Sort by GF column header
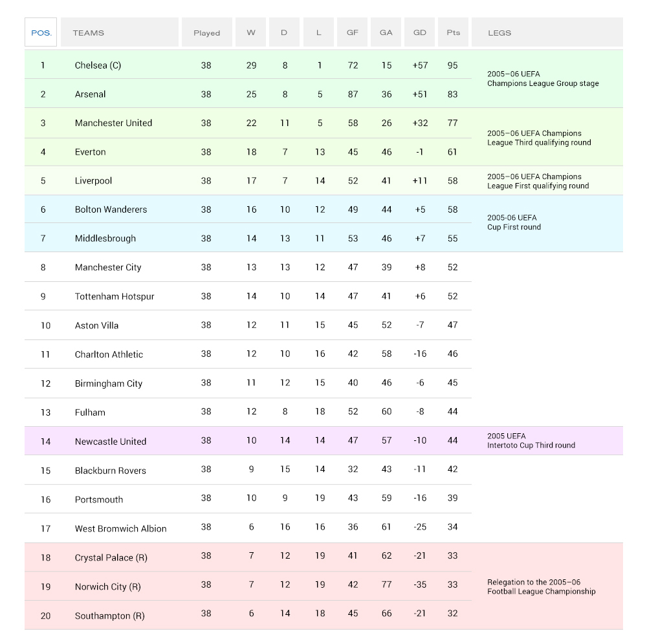This screenshot has height=644, width=647. (352, 32)
